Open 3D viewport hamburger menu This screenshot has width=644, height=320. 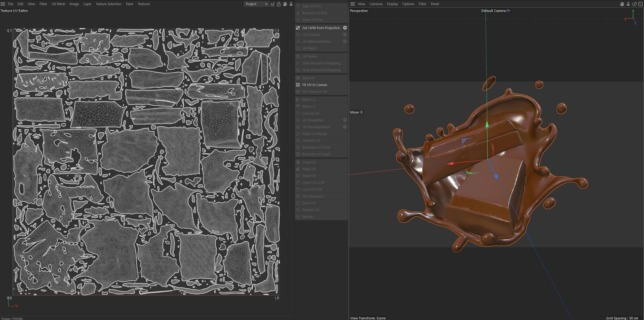[352, 4]
